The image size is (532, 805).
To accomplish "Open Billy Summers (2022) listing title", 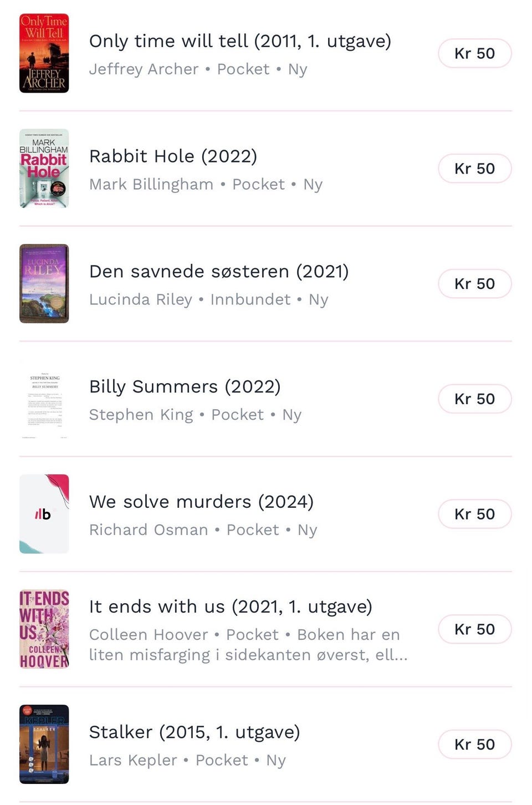I will pyautogui.click(x=185, y=386).
